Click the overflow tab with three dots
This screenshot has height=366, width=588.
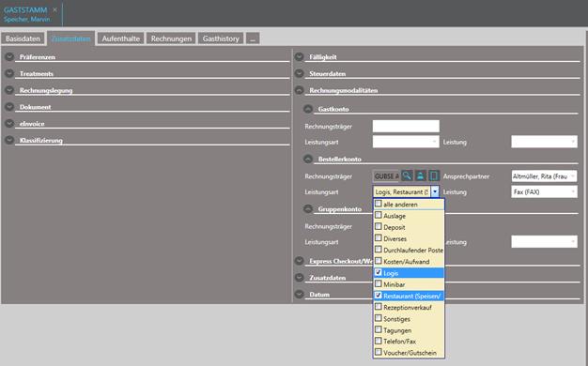253,38
